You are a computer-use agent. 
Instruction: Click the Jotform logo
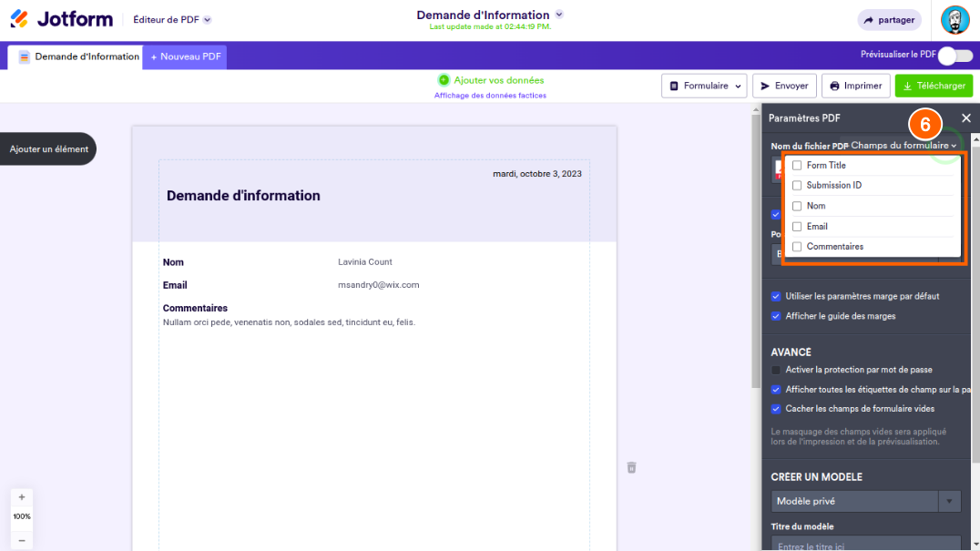coord(62,19)
